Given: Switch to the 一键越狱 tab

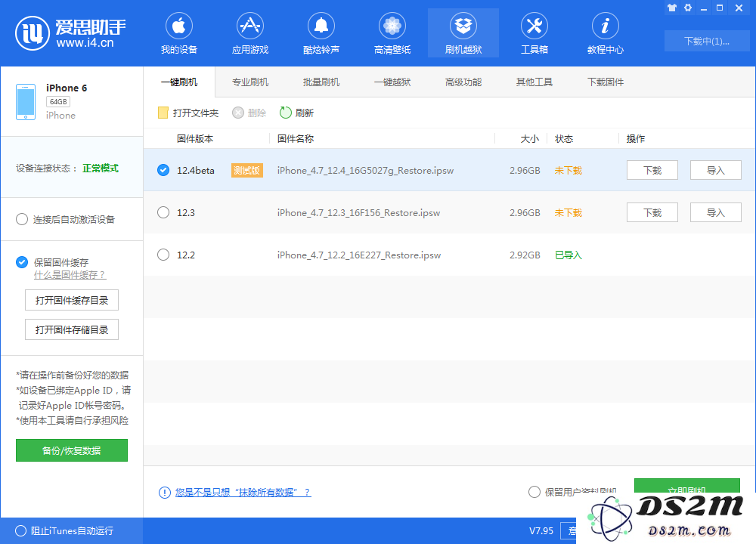Looking at the screenshot, I should click(392, 82).
